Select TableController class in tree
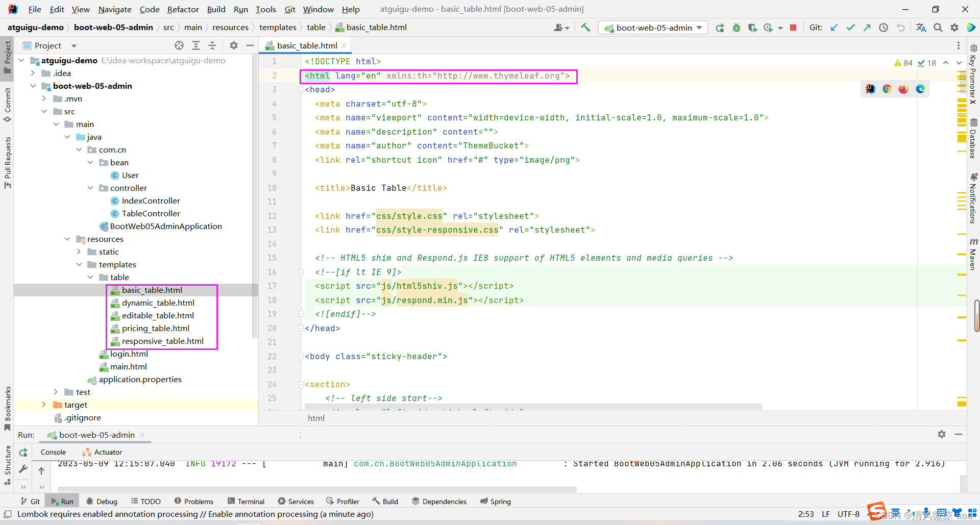This screenshot has height=525, width=980. pyautogui.click(x=151, y=213)
